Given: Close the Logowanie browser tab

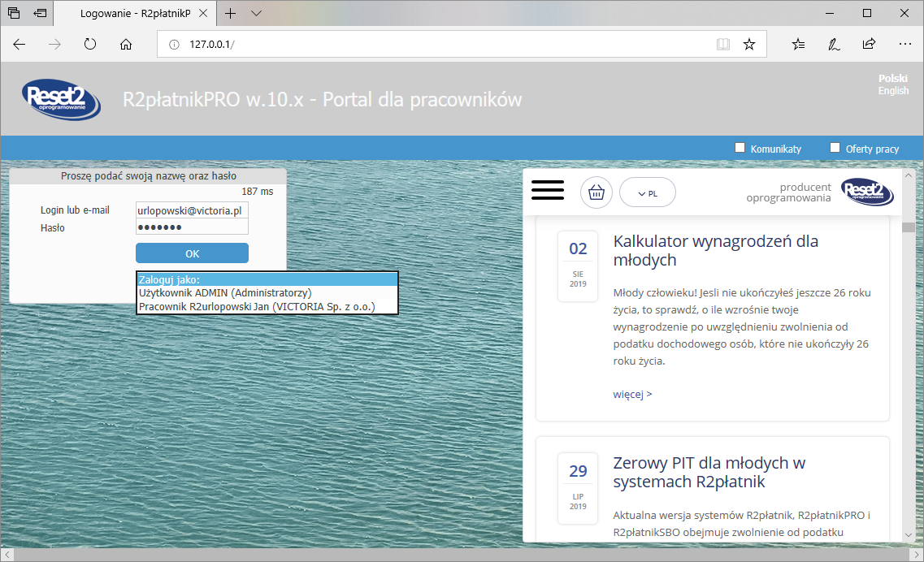Looking at the screenshot, I should pyautogui.click(x=203, y=13).
